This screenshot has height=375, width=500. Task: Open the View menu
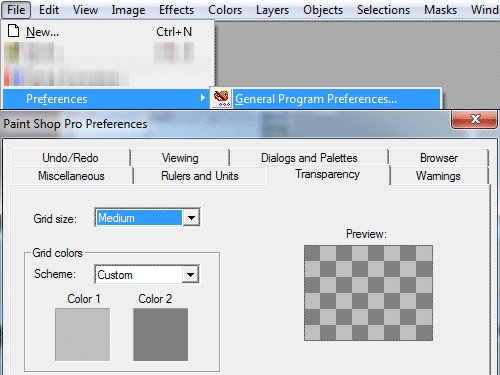pyautogui.click(x=85, y=10)
